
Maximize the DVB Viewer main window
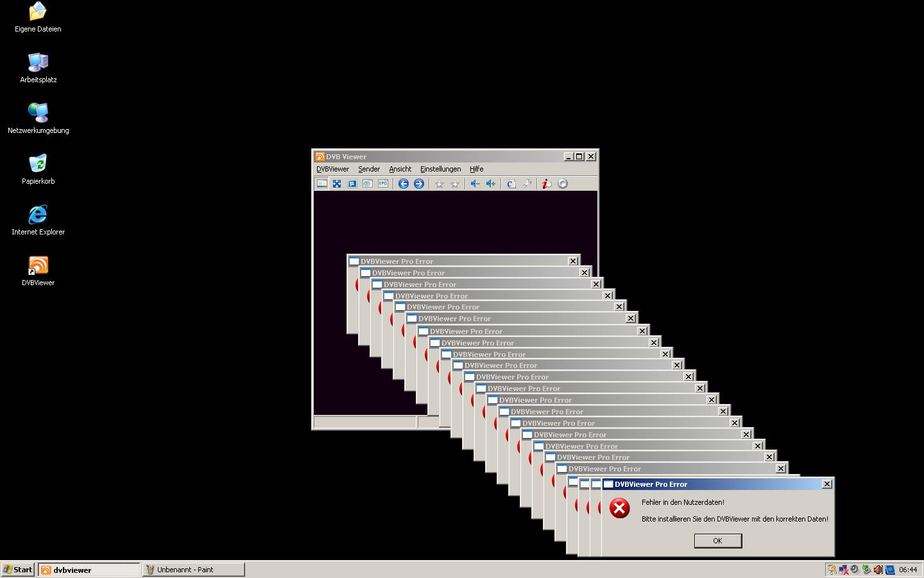(x=579, y=157)
